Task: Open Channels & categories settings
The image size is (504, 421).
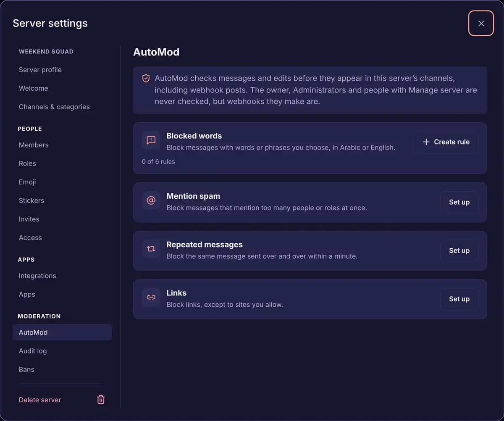Action: tap(62, 107)
